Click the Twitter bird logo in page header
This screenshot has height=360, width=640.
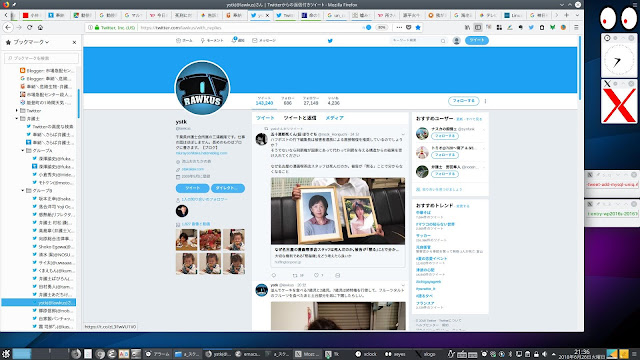pyautogui.click(x=330, y=40)
